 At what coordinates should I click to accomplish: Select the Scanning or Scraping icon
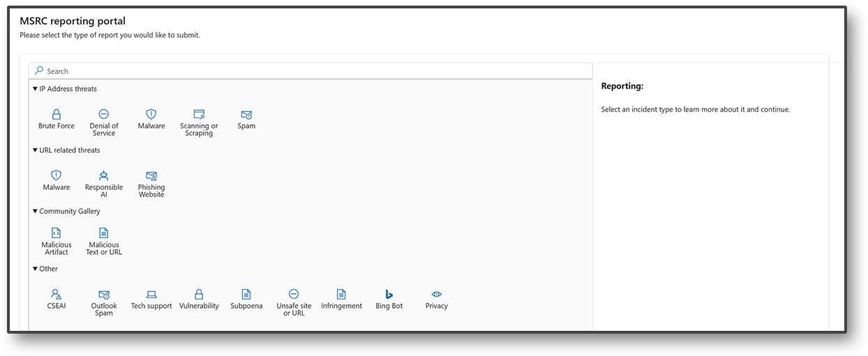pos(199,114)
